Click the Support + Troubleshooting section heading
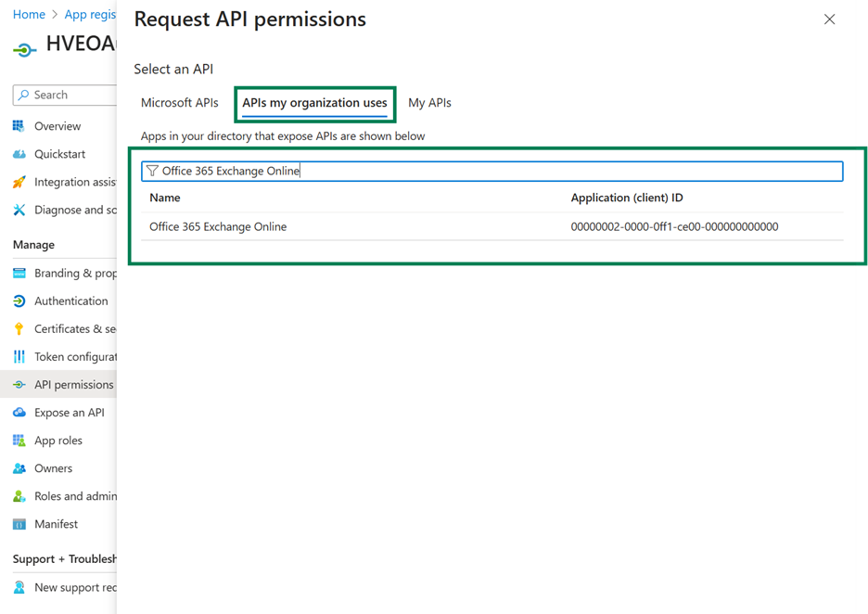Image resolution: width=868 pixels, height=614 pixels. point(65,559)
